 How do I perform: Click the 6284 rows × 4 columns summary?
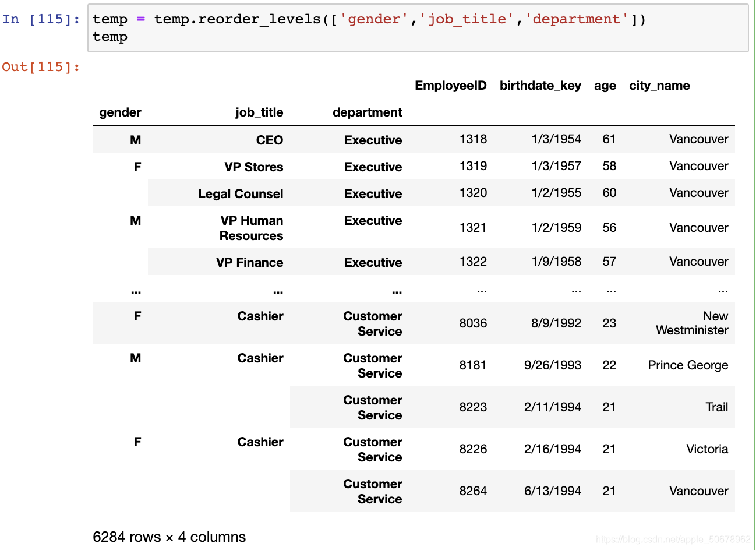(169, 537)
